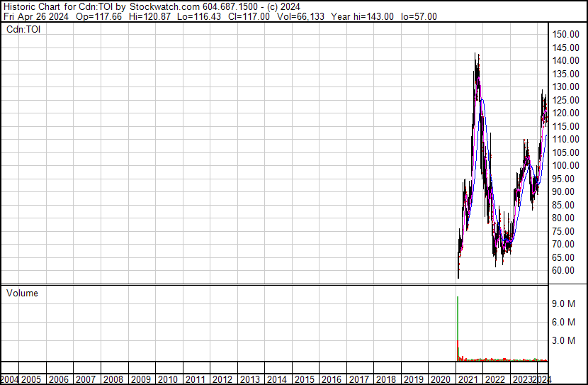Click the 120.00 price axis label
The image size is (588, 385).
[x=565, y=113]
